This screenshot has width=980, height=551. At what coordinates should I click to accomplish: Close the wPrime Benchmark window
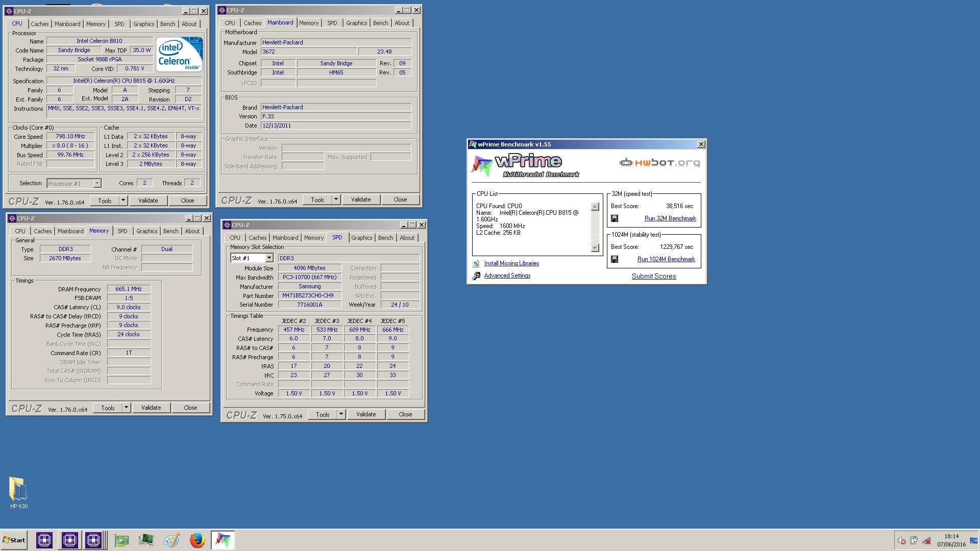point(701,144)
